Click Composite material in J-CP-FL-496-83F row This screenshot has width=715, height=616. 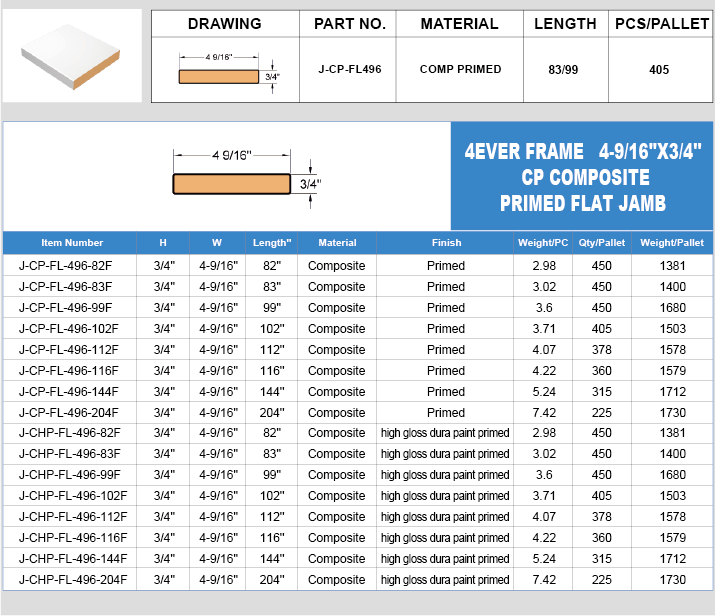[337, 287]
